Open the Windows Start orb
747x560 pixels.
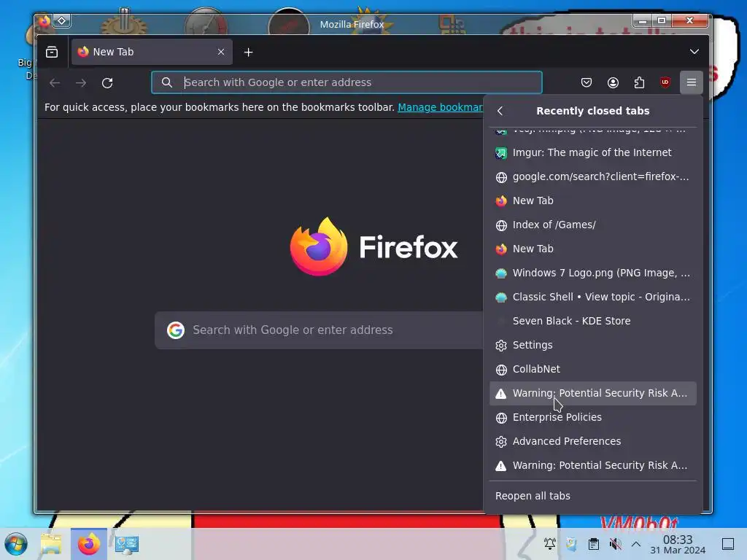tap(16, 544)
